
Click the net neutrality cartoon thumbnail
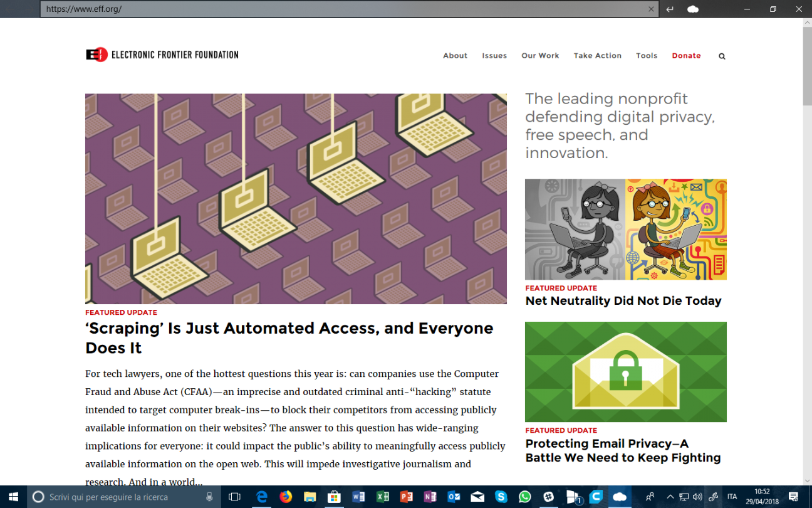[626, 230]
